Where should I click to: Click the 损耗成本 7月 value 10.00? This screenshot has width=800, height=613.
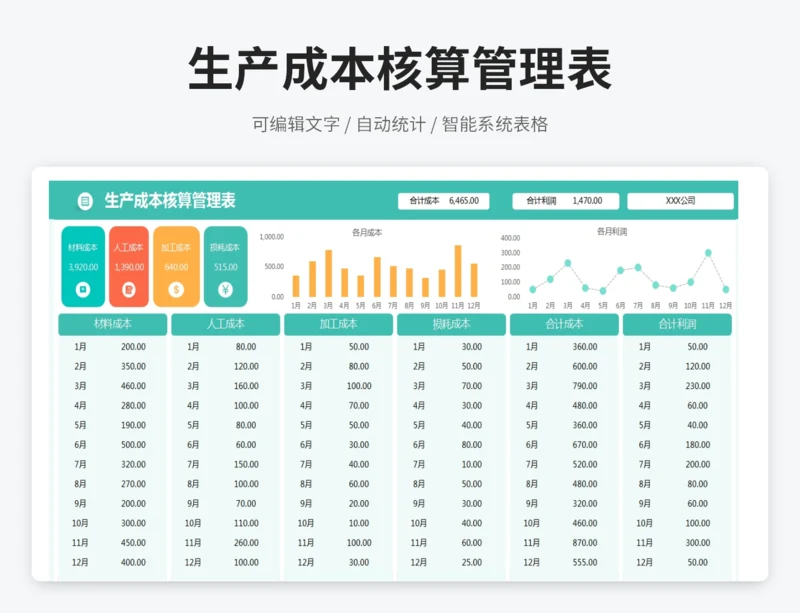471,464
